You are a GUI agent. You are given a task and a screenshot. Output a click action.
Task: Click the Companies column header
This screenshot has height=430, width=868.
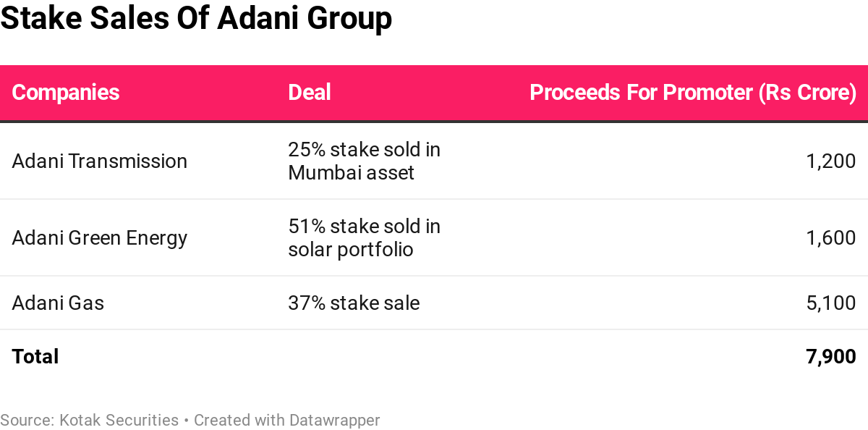[x=66, y=93]
